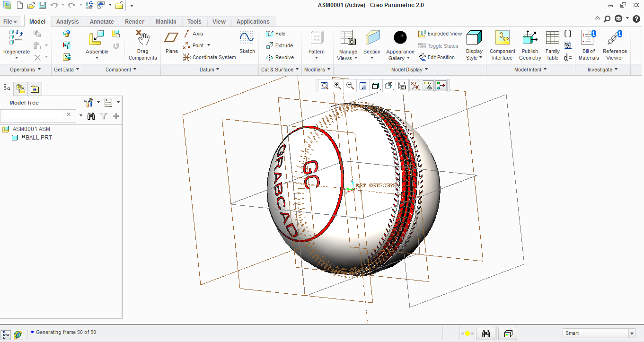644x342 pixels.
Task: Expand the Model Intent group dropdown
Action: coord(530,70)
